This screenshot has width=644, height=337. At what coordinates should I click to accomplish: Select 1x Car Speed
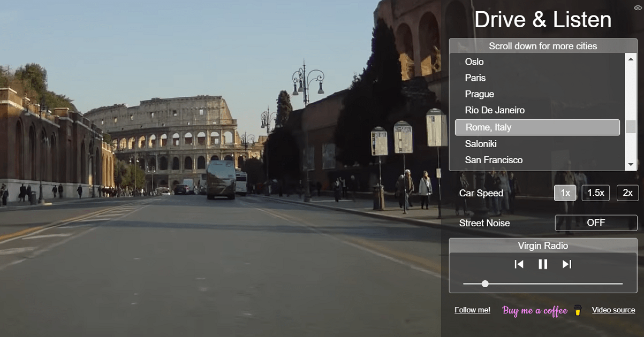(x=565, y=193)
